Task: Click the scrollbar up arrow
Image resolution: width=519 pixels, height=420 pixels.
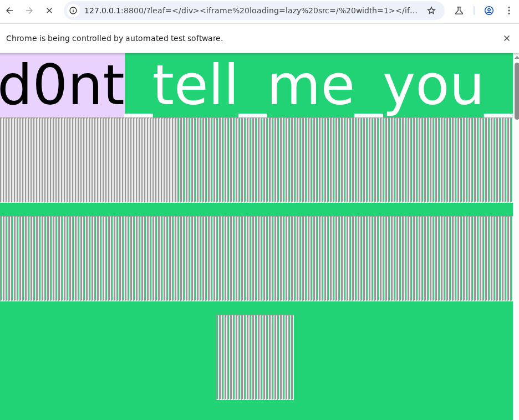Action: click(516, 57)
